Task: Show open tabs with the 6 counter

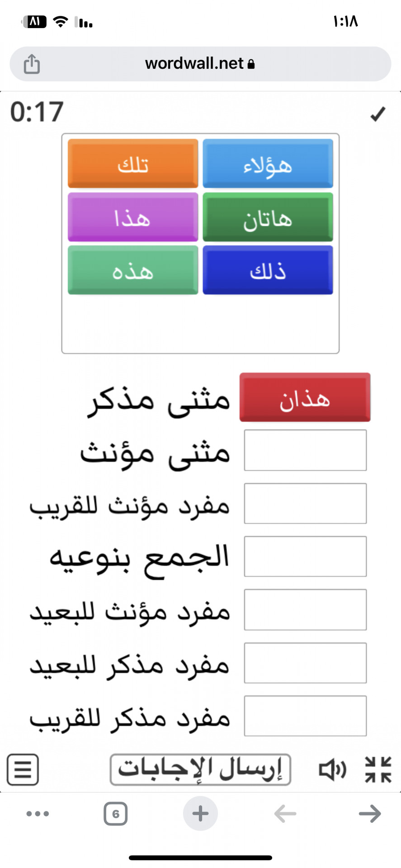Action: [x=115, y=814]
